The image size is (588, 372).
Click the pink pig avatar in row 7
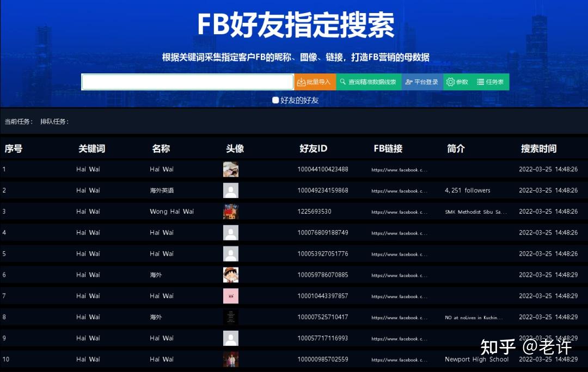(231, 296)
